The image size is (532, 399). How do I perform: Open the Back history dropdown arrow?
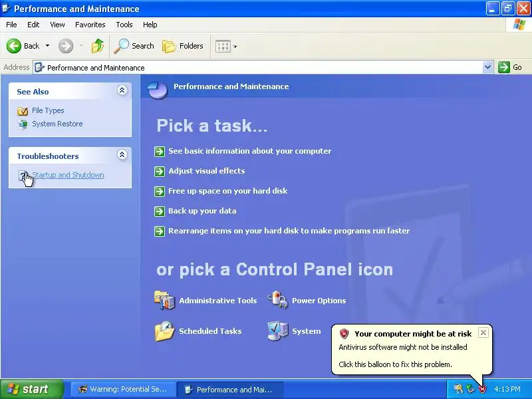[x=47, y=46]
